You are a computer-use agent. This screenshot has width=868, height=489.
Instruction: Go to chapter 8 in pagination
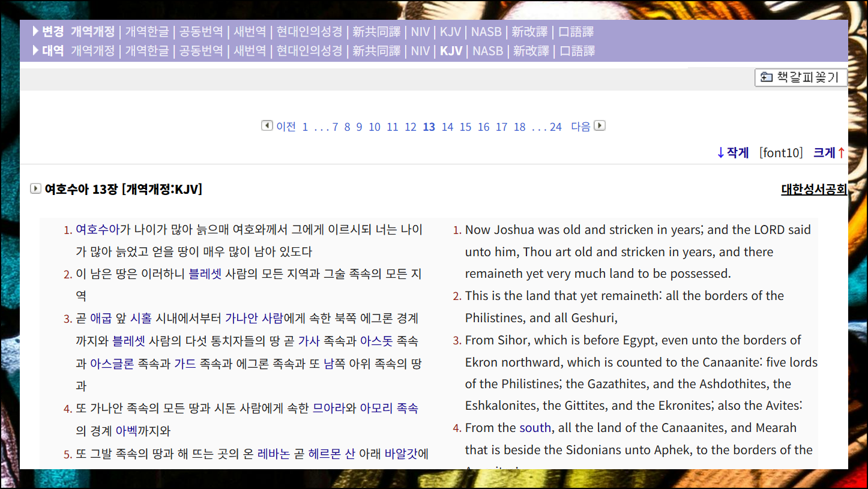347,127
